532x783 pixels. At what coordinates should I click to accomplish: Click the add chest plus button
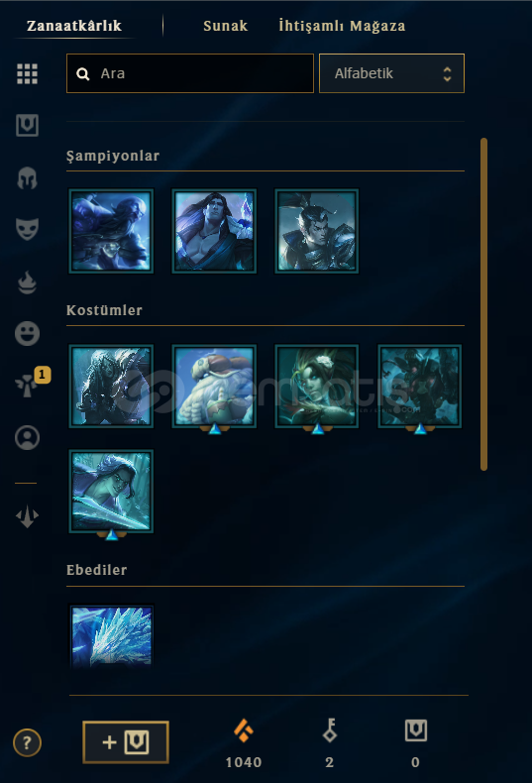tap(126, 742)
